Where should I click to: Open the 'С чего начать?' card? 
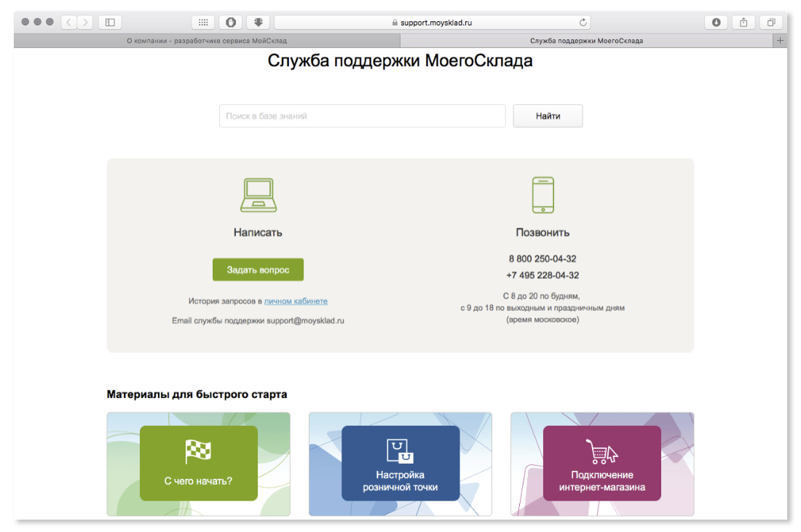point(198,464)
